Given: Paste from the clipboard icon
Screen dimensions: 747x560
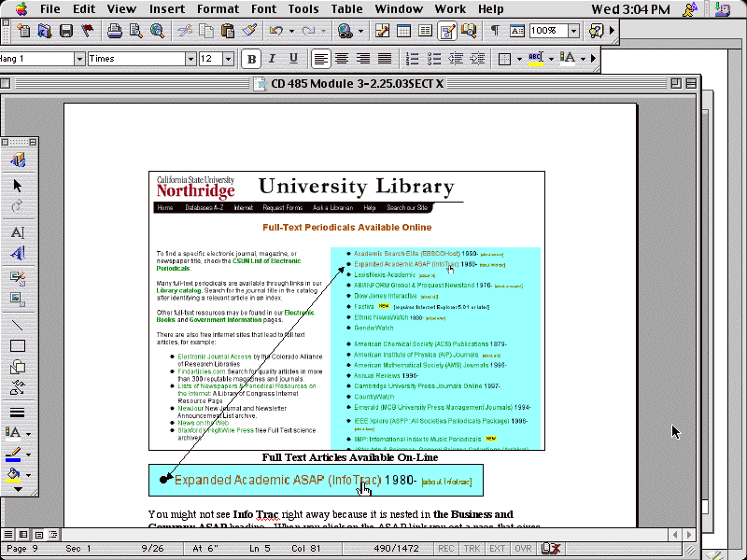Looking at the screenshot, I should [228, 32].
